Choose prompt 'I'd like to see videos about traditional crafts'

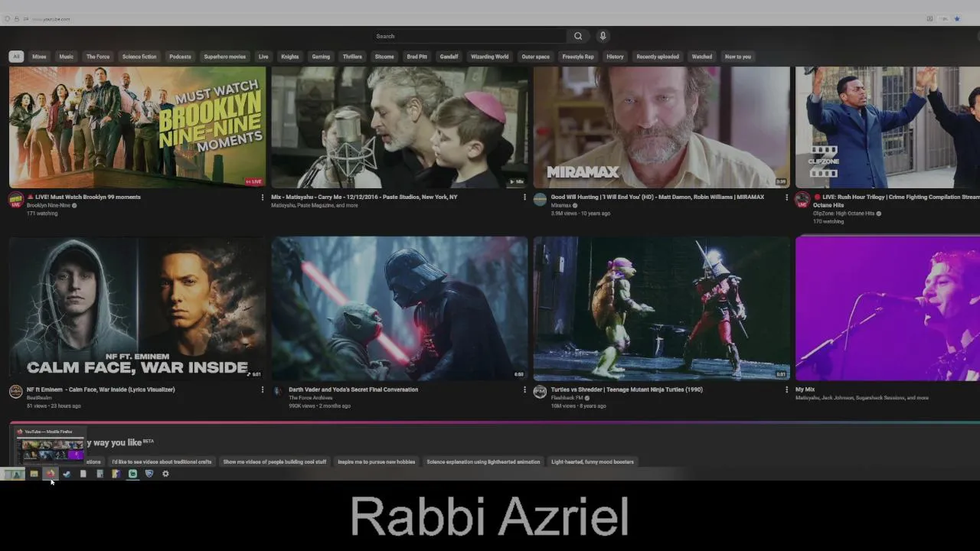[162, 462]
